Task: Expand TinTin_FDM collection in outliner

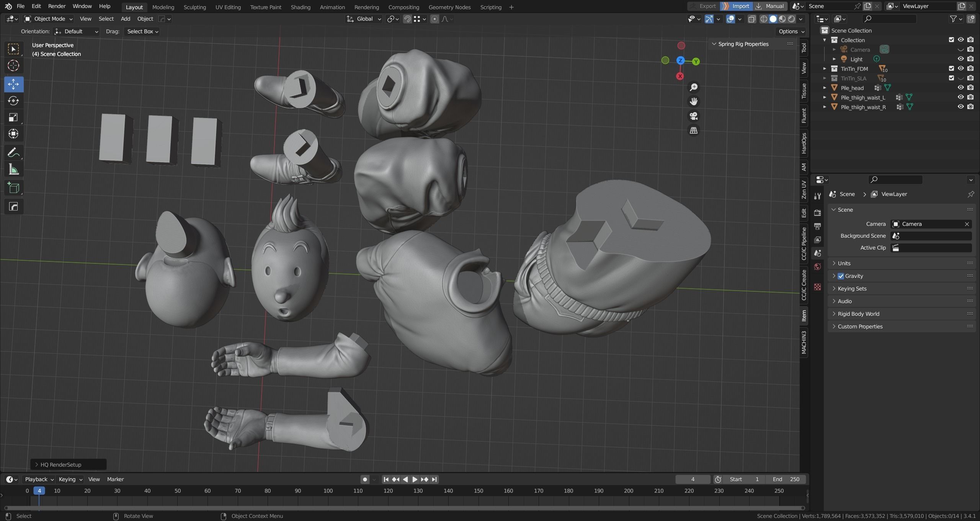Action: [x=825, y=69]
